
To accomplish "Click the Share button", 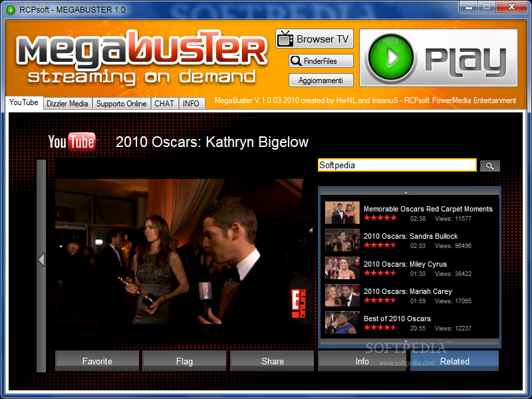I will (272, 361).
